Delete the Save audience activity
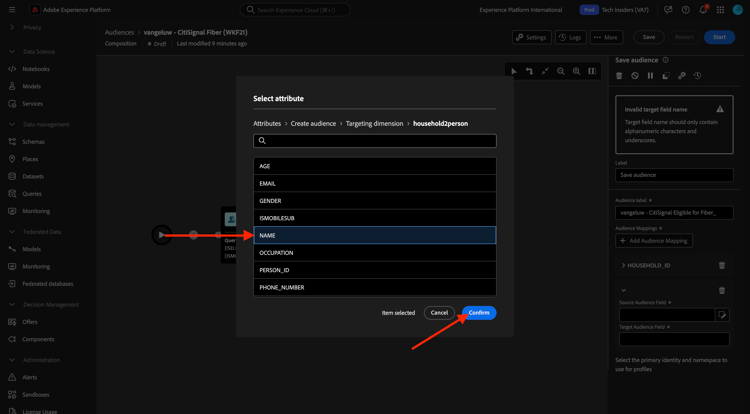The image size is (750, 414). pyautogui.click(x=619, y=76)
